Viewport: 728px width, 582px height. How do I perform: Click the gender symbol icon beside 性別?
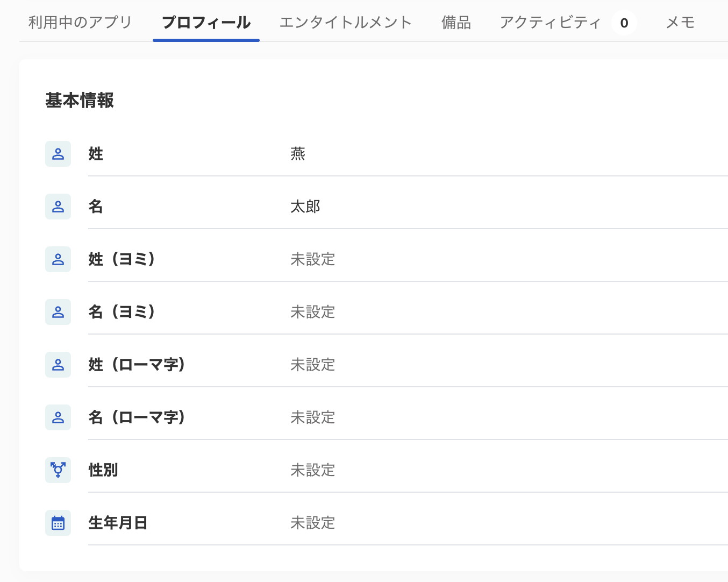[58, 470]
